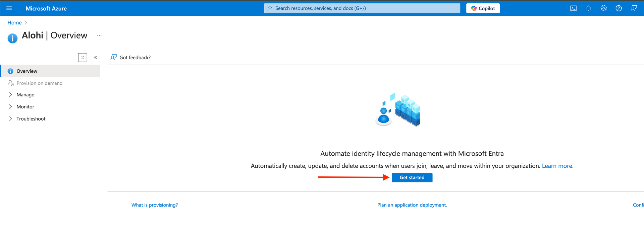Screen dimensions: 644x239
Task: Open the Help question mark icon
Action: click(619, 8)
